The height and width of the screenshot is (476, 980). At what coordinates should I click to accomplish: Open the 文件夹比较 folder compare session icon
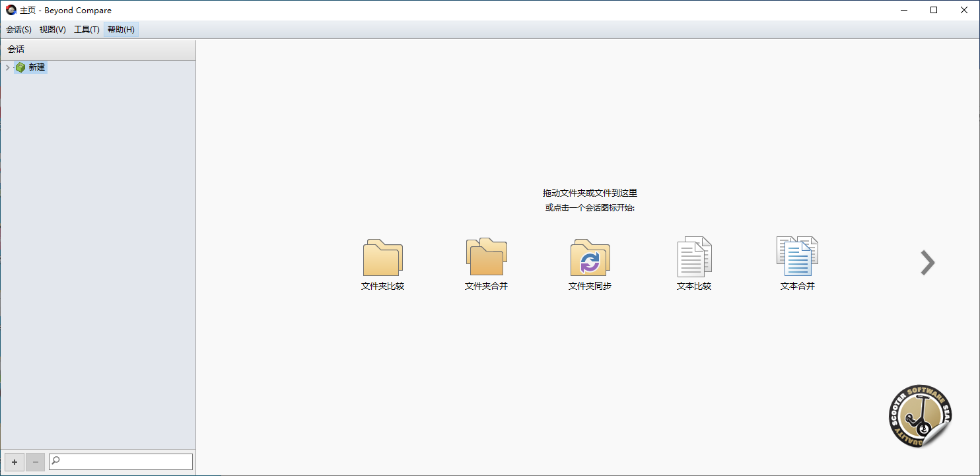pyautogui.click(x=383, y=257)
